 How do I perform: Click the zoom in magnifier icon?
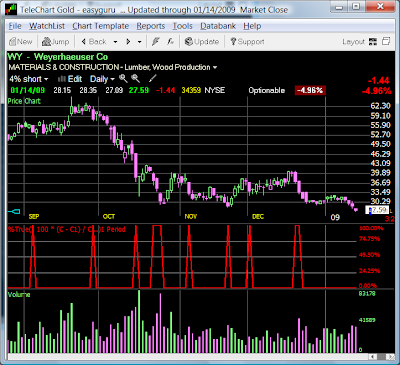tap(124, 79)
